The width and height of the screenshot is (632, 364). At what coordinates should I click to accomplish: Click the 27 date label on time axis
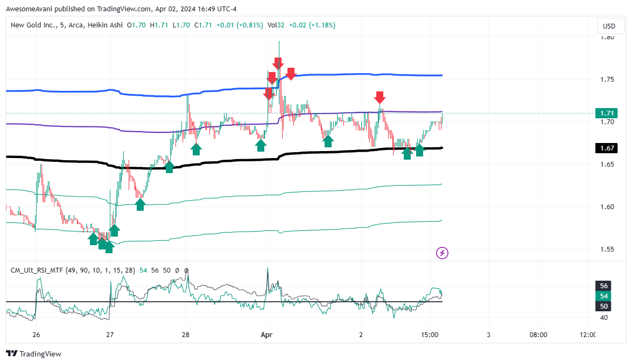tap(110, 334)
